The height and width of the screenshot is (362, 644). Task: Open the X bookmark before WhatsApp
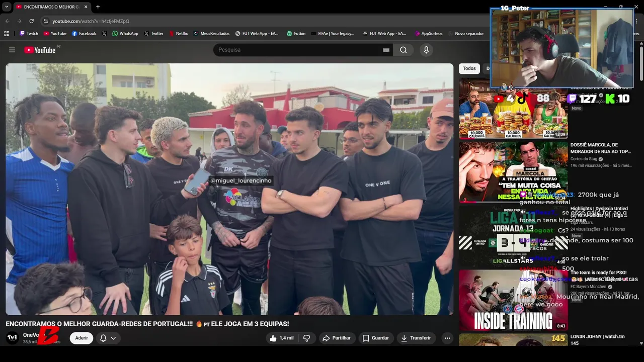pos(104,34)
